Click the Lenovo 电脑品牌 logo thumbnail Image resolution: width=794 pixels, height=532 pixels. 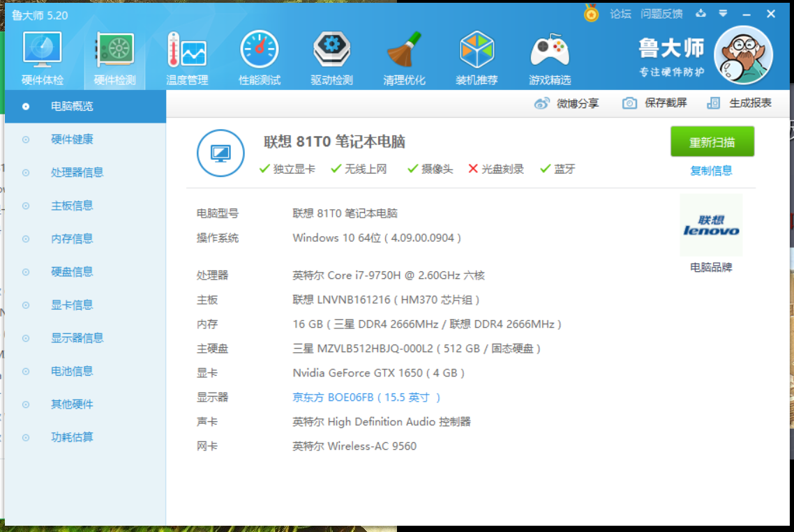pyautogui.click(x=711, y=225)
